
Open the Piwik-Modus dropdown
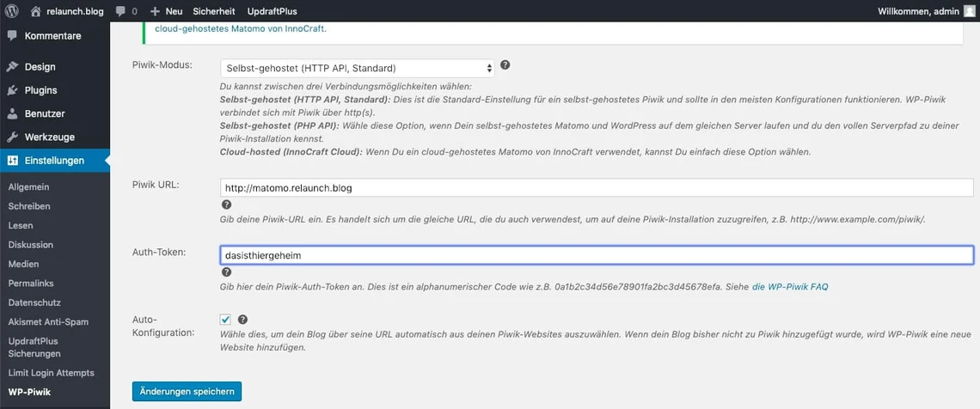357,68
